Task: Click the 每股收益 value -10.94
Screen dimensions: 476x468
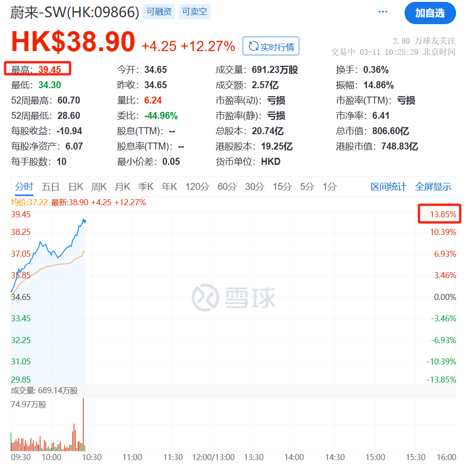Action: click(69, 130)
